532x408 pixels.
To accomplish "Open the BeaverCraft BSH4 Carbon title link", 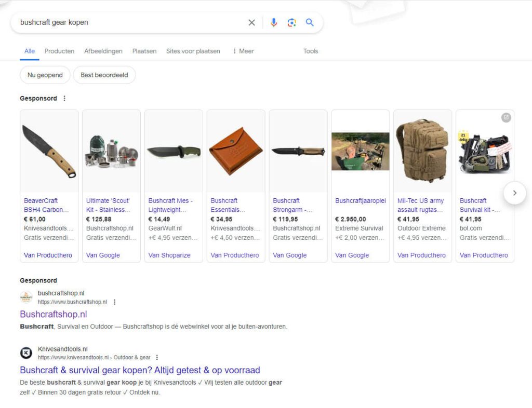I will (46, 205).
